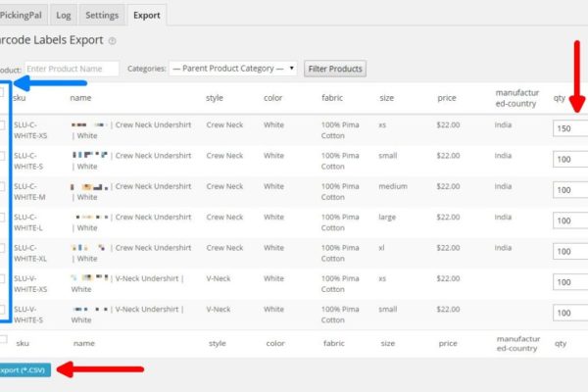
Task: Tick the checkbox for SLU-C-WHITE-XS row
Action: pos(3,125)
